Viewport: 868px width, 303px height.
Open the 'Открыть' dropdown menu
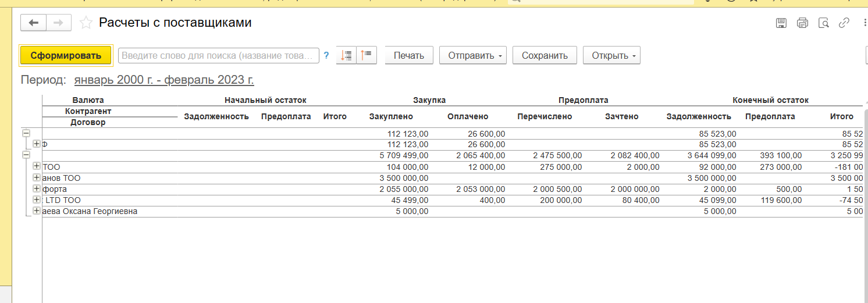[611, 55]
